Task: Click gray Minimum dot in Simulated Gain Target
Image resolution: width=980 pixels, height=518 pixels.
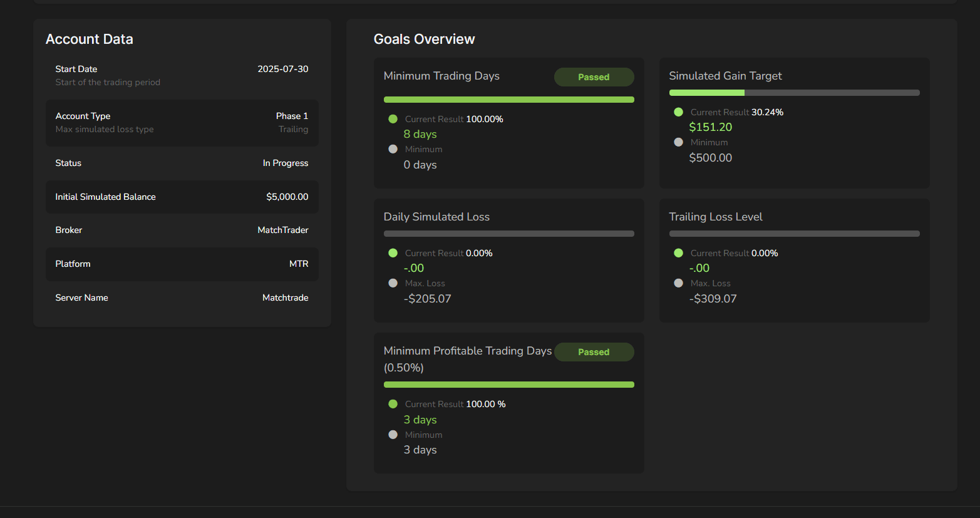Action: tap(678, 142)
